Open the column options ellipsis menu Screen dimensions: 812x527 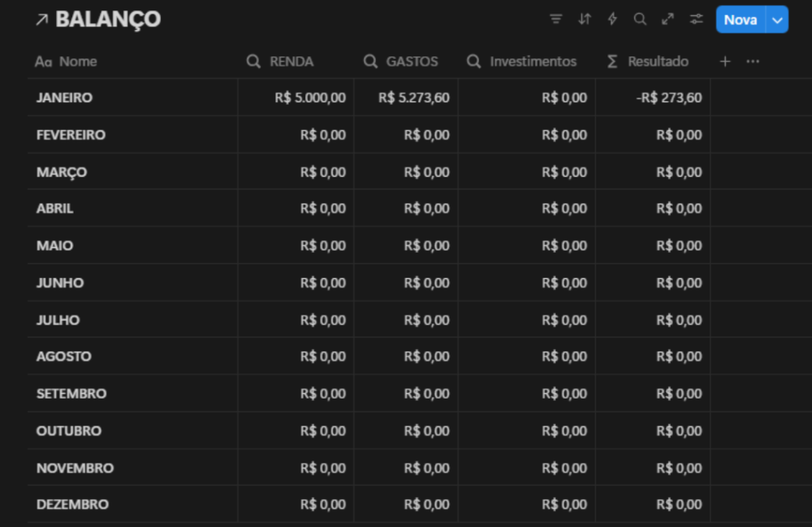coord(753,61)
